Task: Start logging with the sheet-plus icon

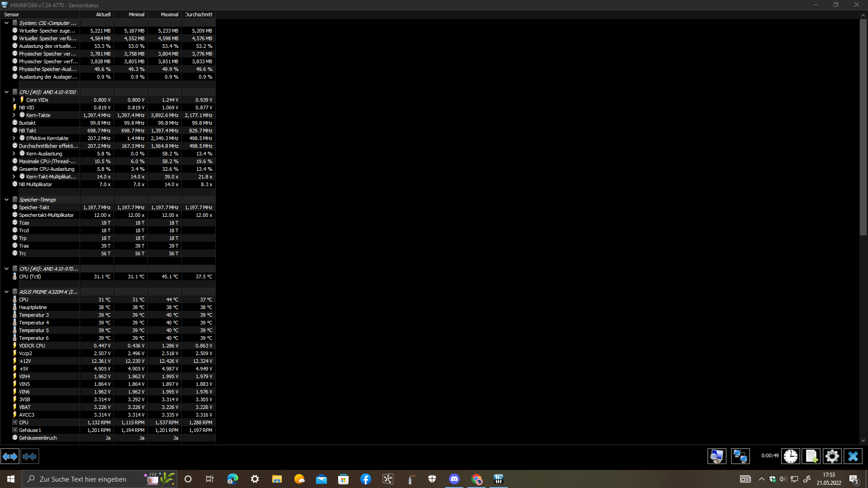Action: (811, 456)
